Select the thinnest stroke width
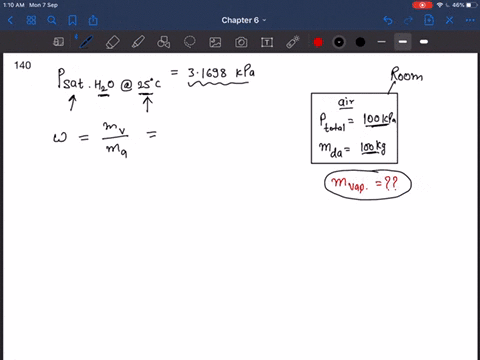The width and height of the screenshot is (480, 360). click(x=382, y=42)
